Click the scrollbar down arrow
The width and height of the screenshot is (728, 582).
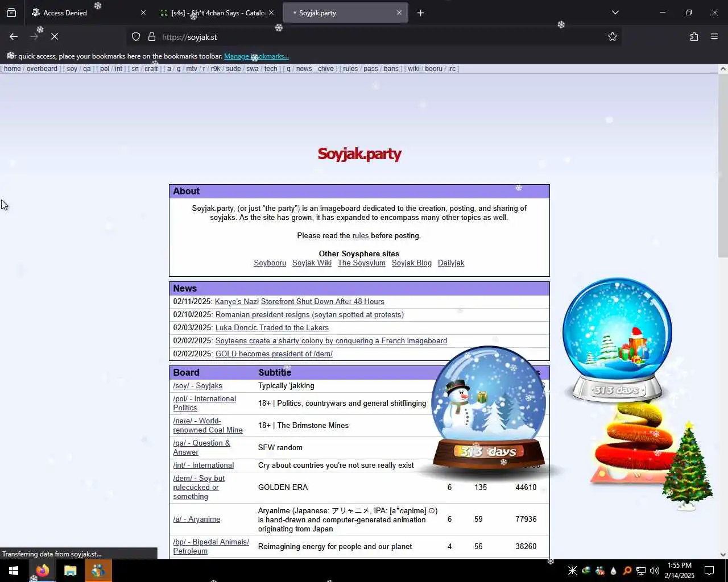click(x=723, y=554)
